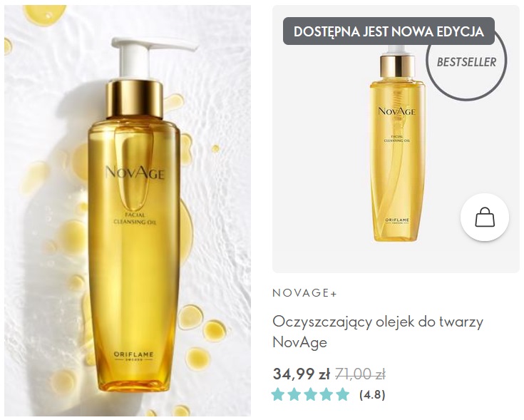524x420 pixels.
Task: Open the large promotional bottle image
Action: coord(128,210)
